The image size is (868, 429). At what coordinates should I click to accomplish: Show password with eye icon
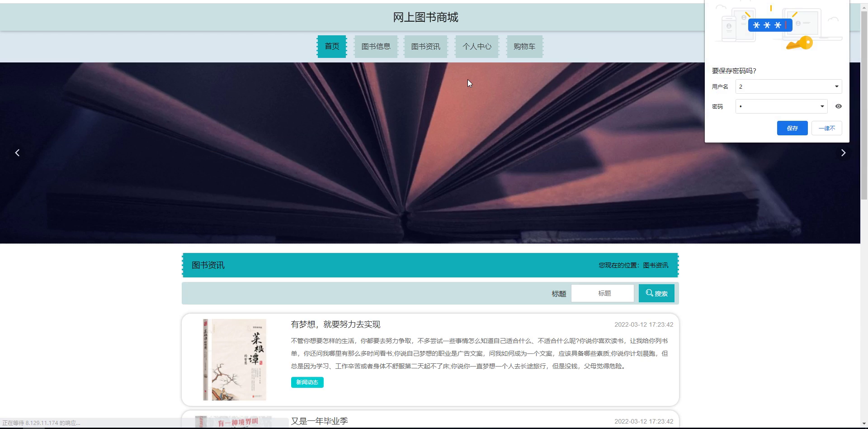[839, 106]
